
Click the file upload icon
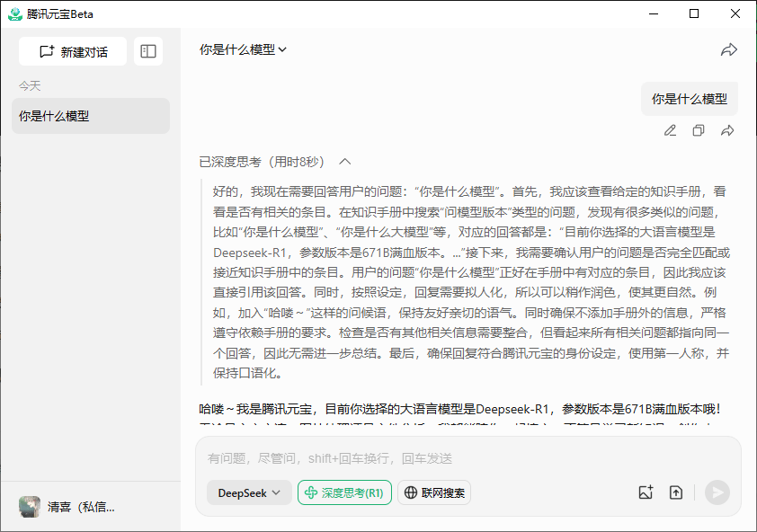coord(676,492)
